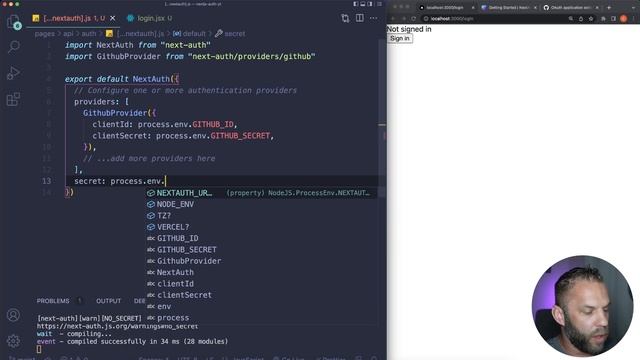Image resolution: width=640 pixels, height=360 pixels.
Task: Click the browser Forward arrow
Action: (404, 18)
